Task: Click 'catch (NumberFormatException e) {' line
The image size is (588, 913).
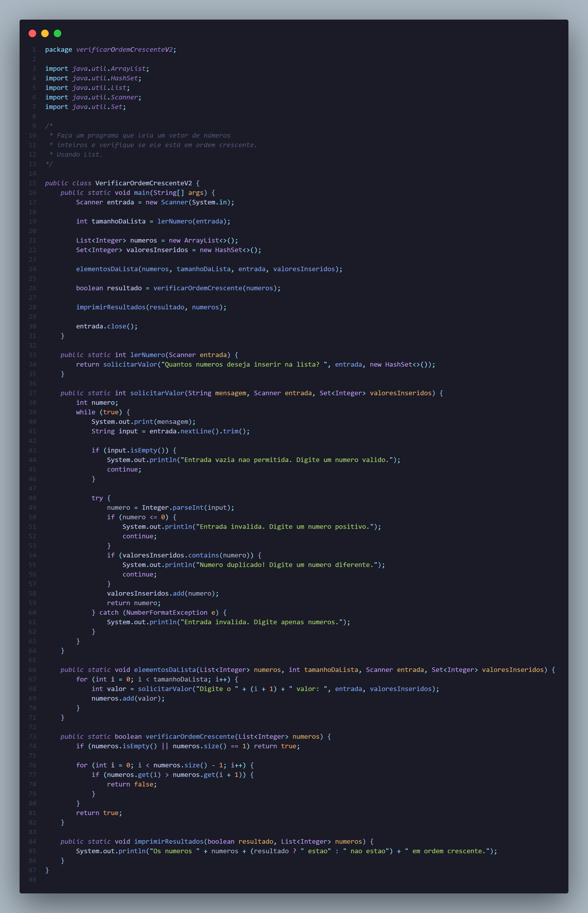Action: [x=163, y=613]
